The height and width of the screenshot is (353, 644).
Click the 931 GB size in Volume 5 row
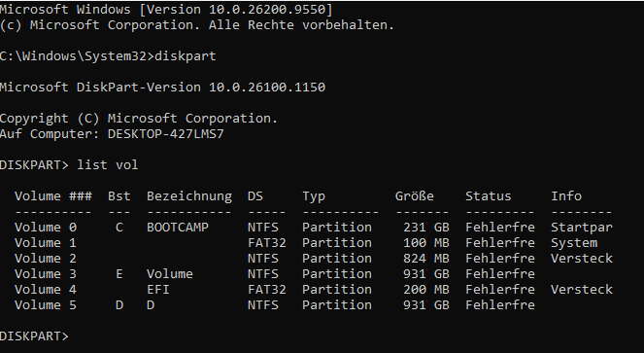pyautogui.click(x=425, y=305)
